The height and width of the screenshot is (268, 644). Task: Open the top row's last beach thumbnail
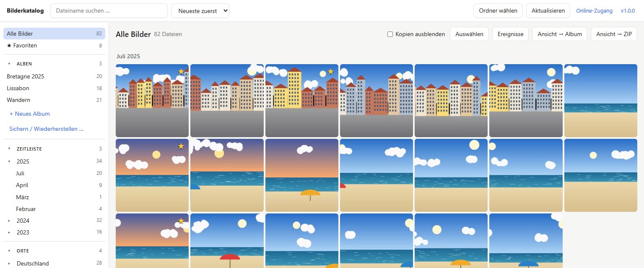click(x=601, y=101)
